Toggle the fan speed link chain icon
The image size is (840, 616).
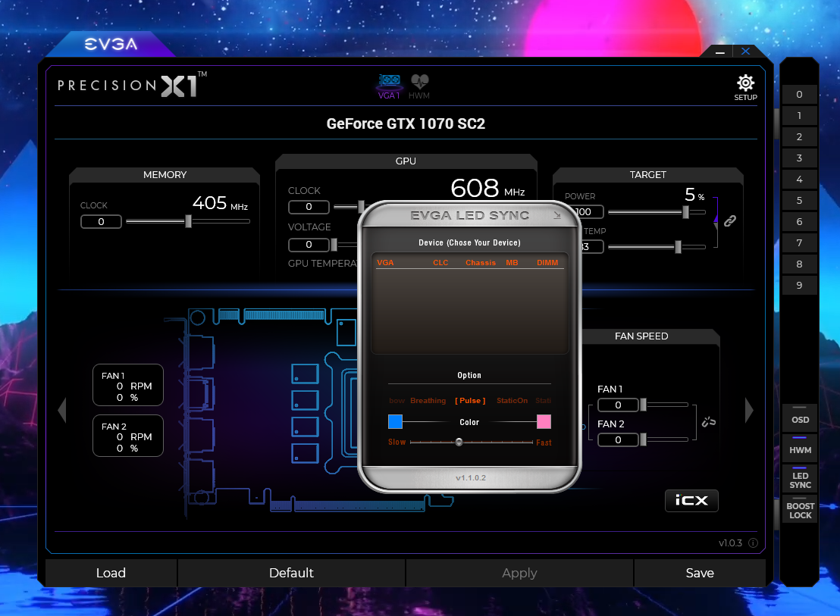[709, 422]
